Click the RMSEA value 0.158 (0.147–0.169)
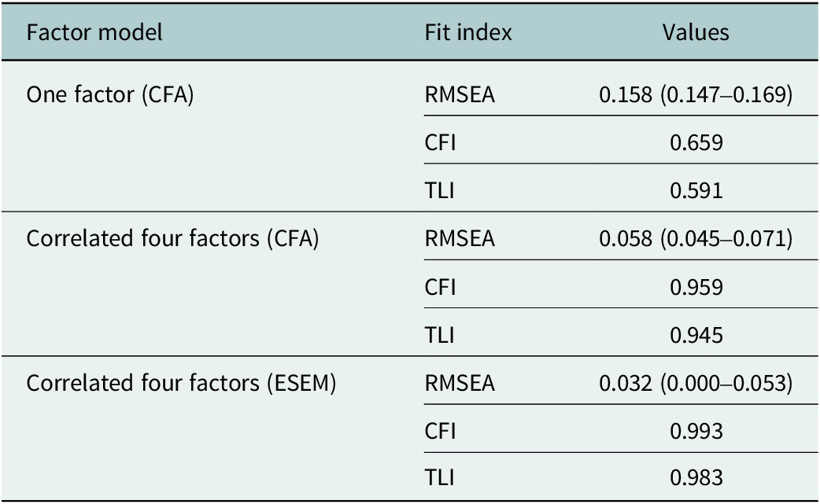 [x=695, y=95]
